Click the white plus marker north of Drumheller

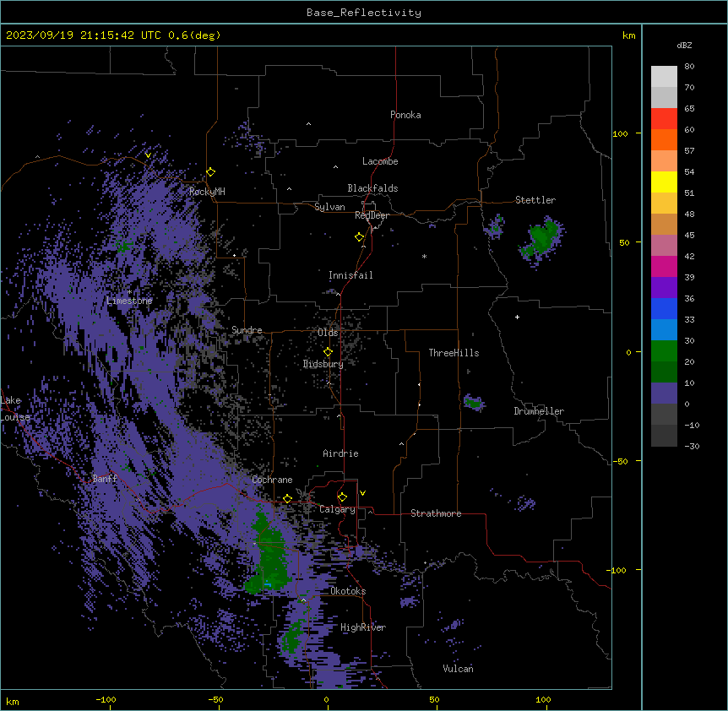[517, 317]
